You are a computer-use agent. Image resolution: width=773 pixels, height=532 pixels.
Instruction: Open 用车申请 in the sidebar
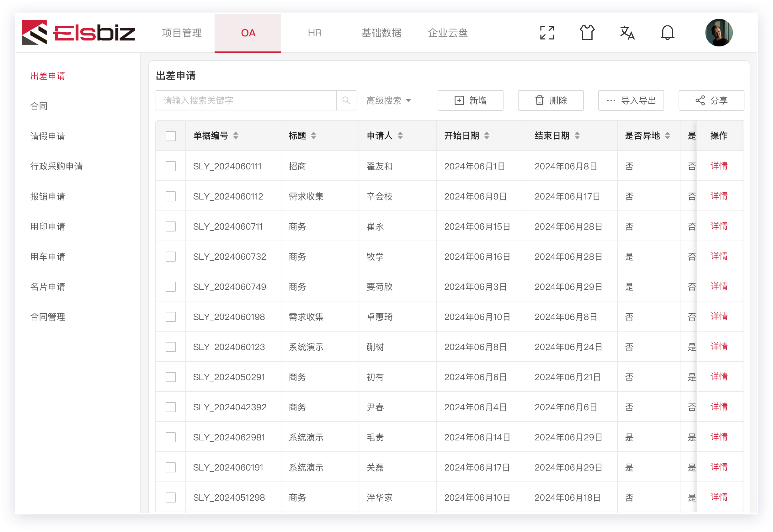(48, 257)
